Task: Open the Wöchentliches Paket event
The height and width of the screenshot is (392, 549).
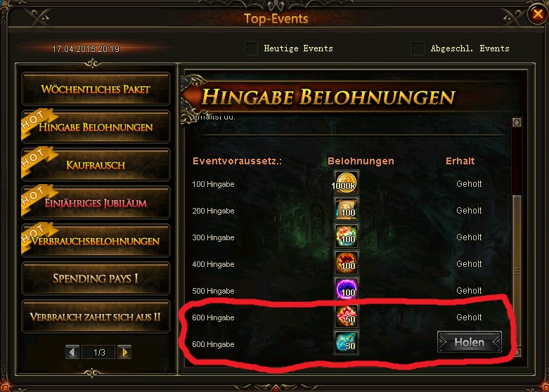Action: (x=96, y=89)
